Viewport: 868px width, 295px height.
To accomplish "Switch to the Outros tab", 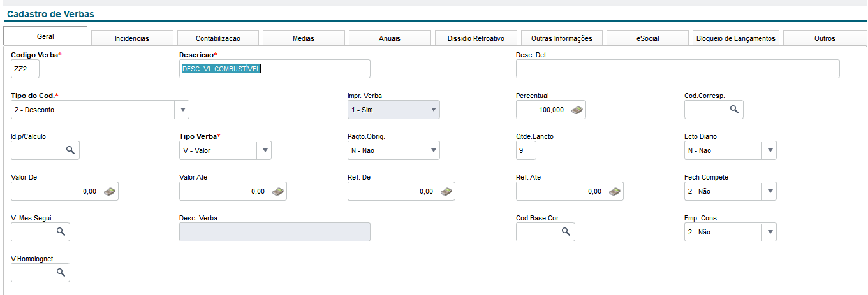I will click(825, 38).
